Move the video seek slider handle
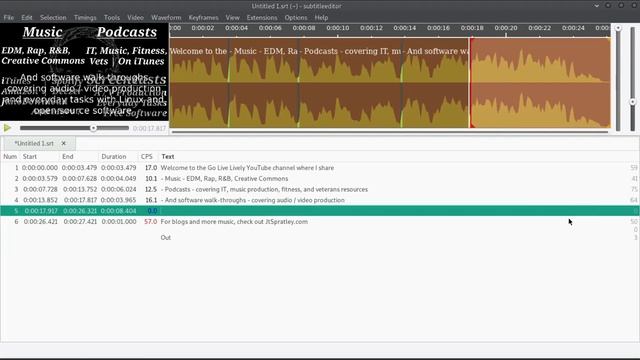This screenshot has height=360, width=640. [93, 128]
